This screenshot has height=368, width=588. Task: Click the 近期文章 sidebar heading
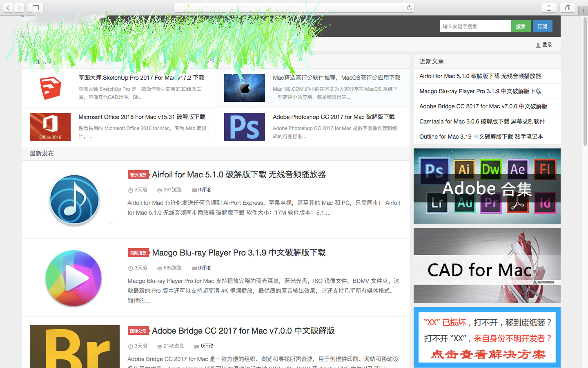(432, 61)
